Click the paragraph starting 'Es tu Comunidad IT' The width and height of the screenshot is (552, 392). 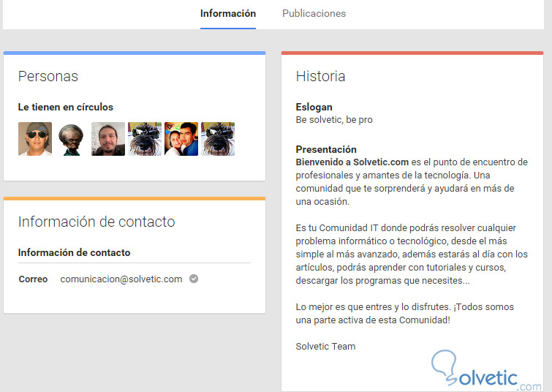coord(412,254)
